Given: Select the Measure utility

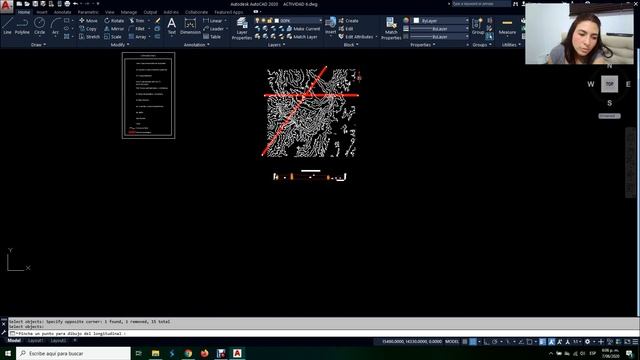Looking at the screenshot, I should click(x=507, y=26).
